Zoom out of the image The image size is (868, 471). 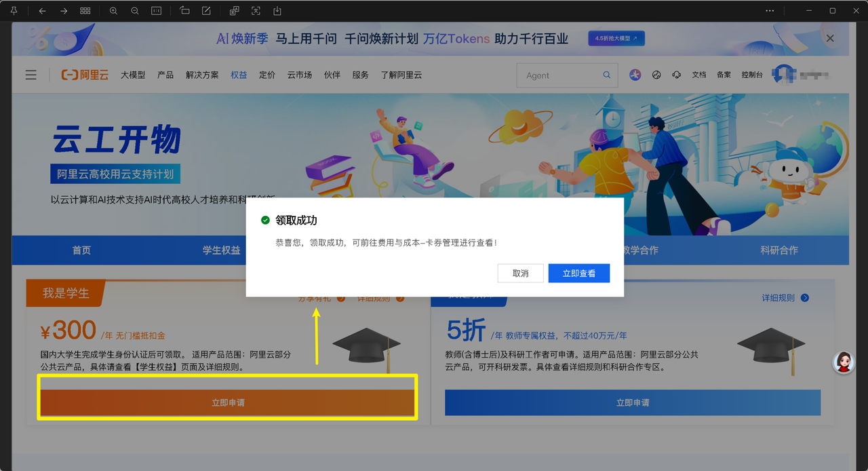tap(135, 11)
